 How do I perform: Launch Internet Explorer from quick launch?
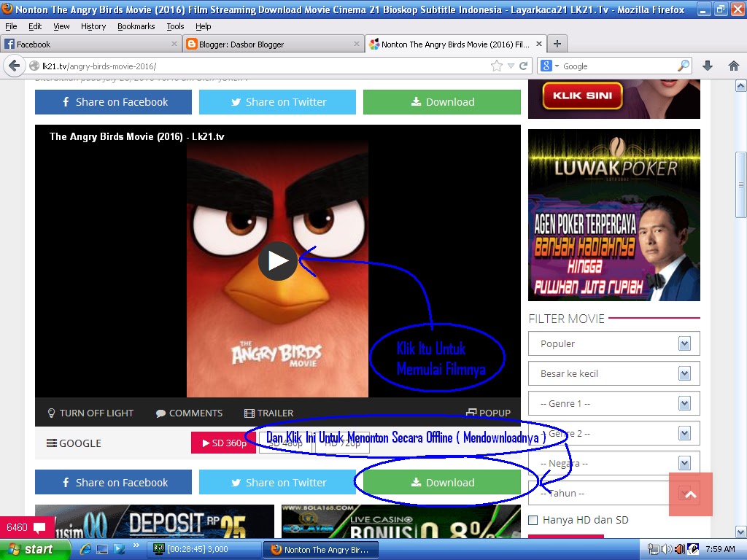85,549
